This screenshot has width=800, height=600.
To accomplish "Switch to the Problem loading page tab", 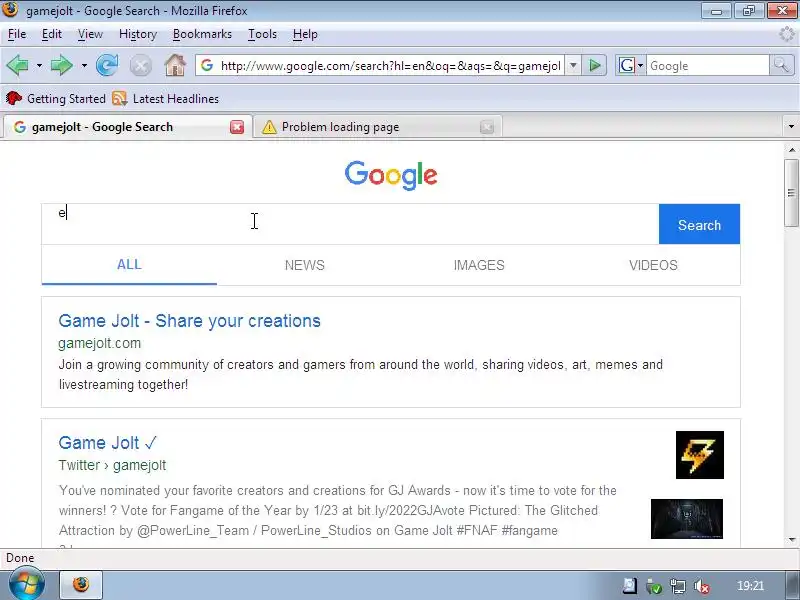I will click(x=378, y=127).
